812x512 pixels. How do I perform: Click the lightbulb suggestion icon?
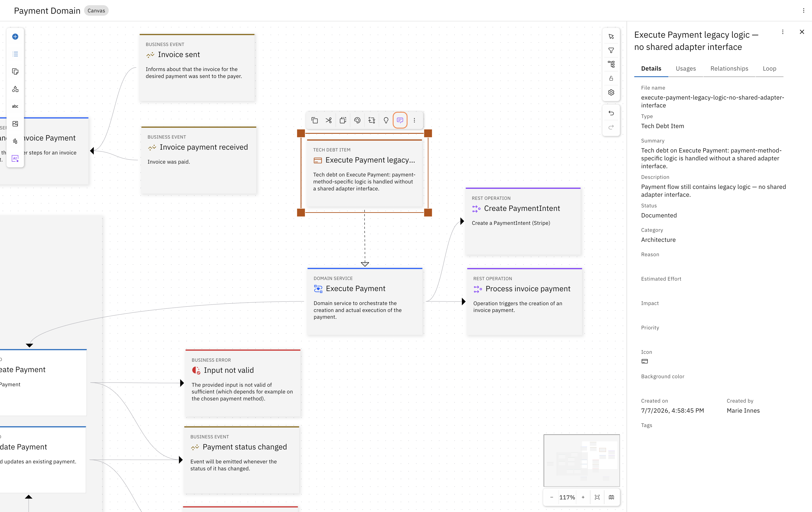pyautogui.click(x=386, y=120)
